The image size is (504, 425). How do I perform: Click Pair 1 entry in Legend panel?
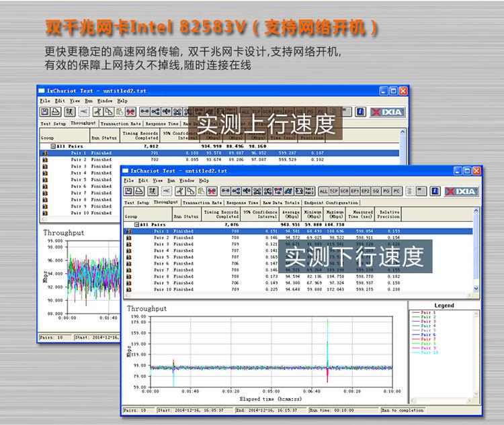(424, 313)
